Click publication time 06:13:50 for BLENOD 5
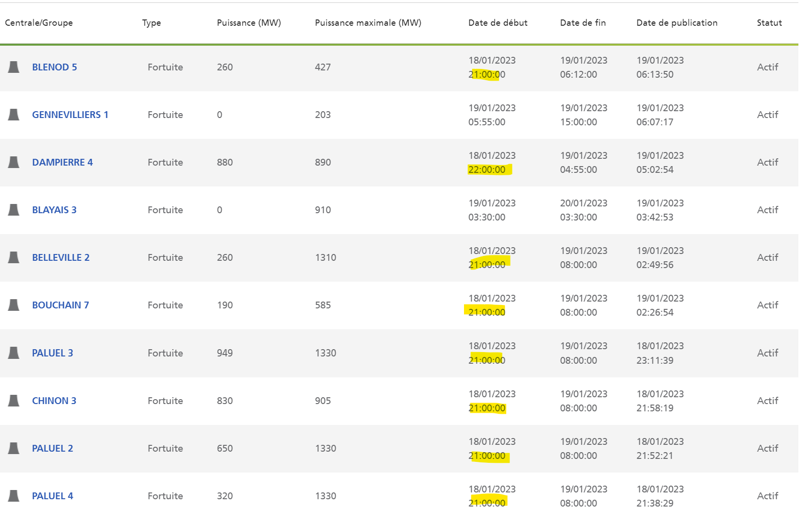812x524 pixels. click(x=655, y=74)
